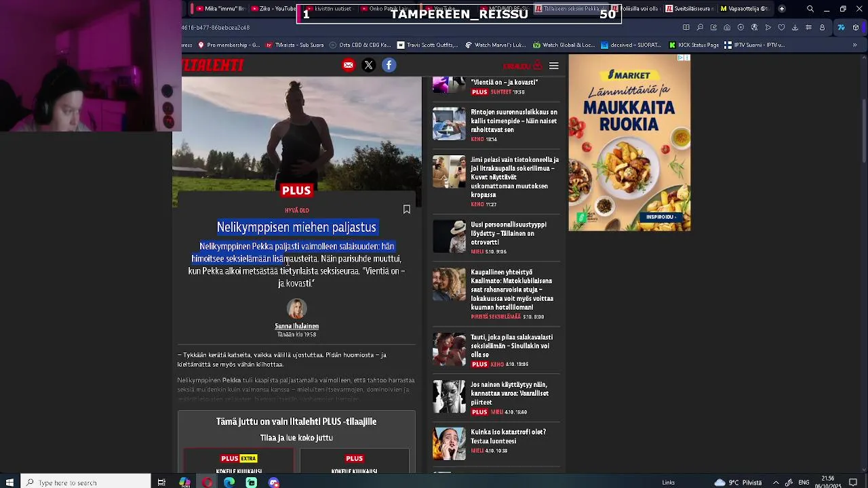Click the Iltalehti logo
This screenshot has height=488, width=868.
click(x=213, y=65)
